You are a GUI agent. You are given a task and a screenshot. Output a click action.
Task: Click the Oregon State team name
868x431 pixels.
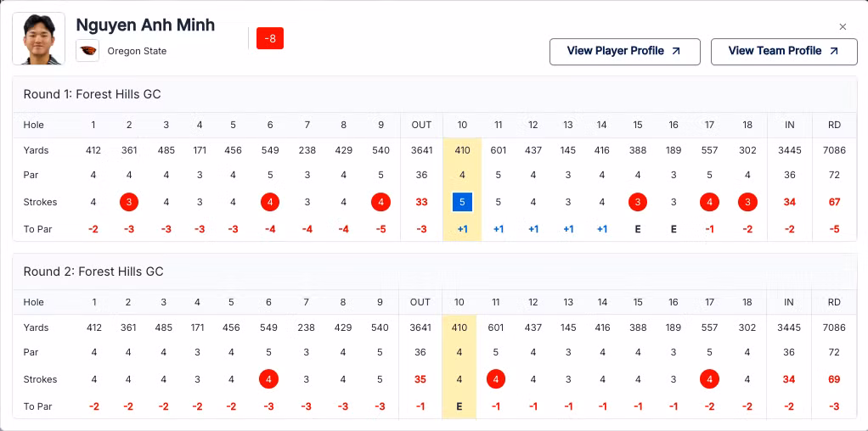point(137,51)
